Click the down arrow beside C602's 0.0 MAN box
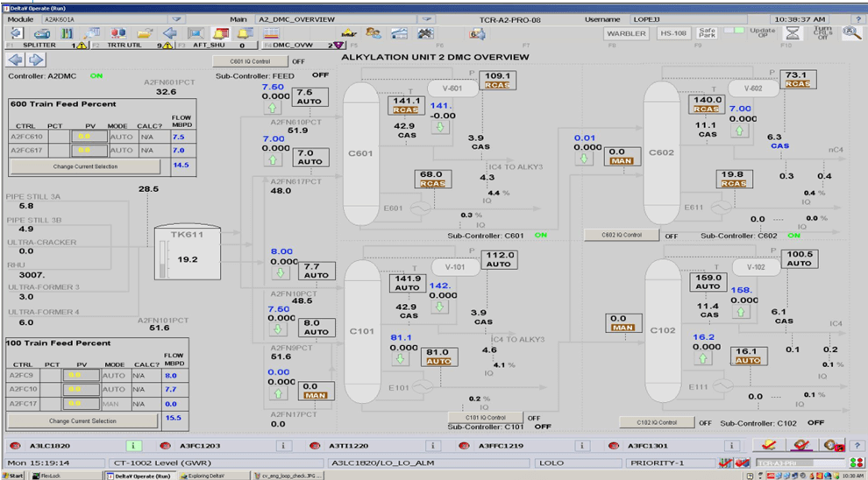Screen dimensions: 868x480 coord(583,159)
